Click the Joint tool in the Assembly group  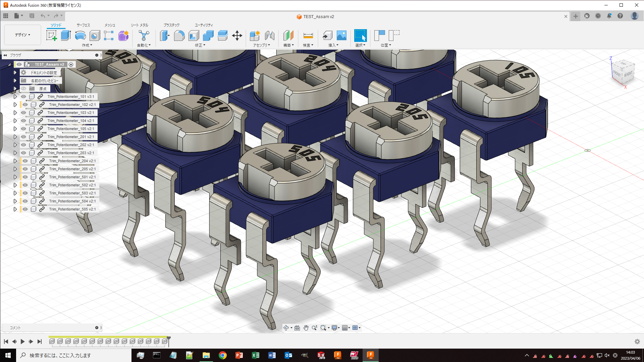click(x=270, y=36)
